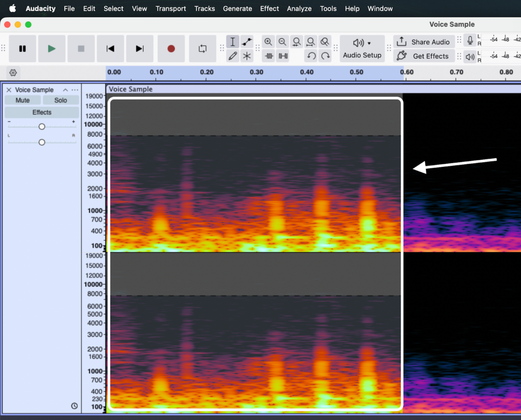Open the Audio Setup dropdown

pos(362,49)
